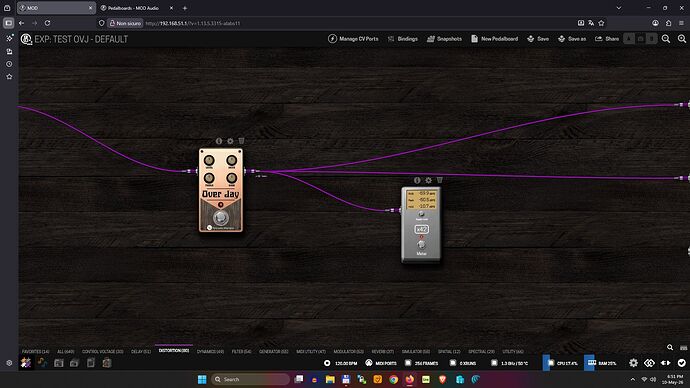
Task: Select the Favorites plugin category
Action: tap(36, 351)
